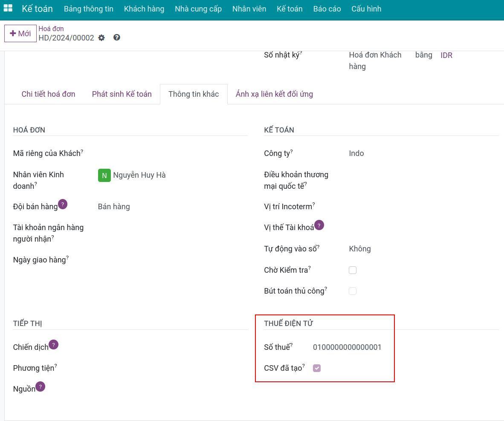The width and height of the screenshot is (504, 421).
Task: Click the Sổ nhật ký value Hoá đơn Khách hàng
Action: (x=375, y=61)
